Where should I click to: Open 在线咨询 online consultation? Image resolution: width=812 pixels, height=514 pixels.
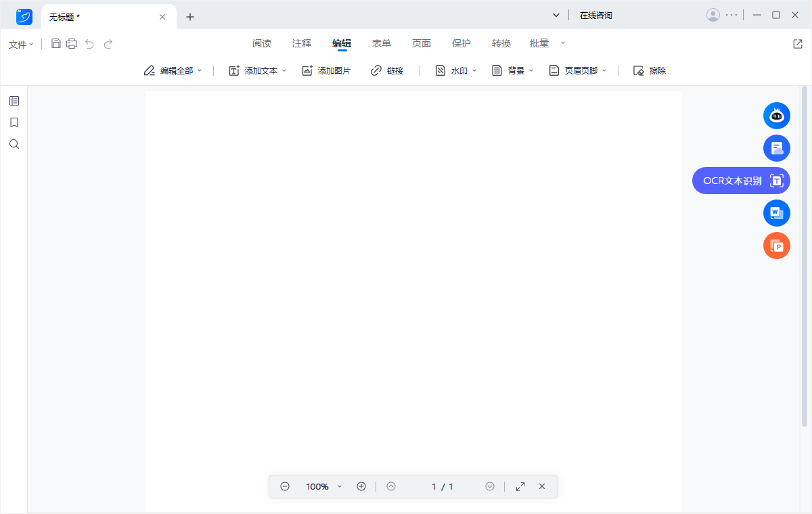point(596,14)
